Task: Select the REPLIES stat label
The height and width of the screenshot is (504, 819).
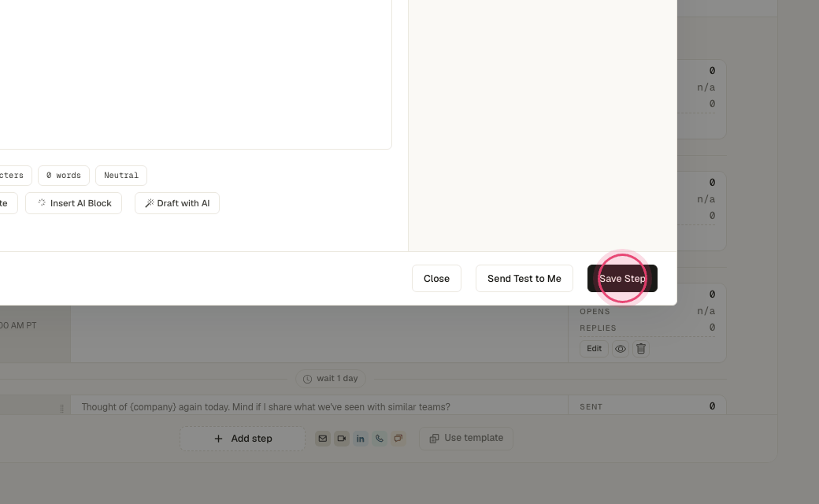Action: click(x=598, y=328)
